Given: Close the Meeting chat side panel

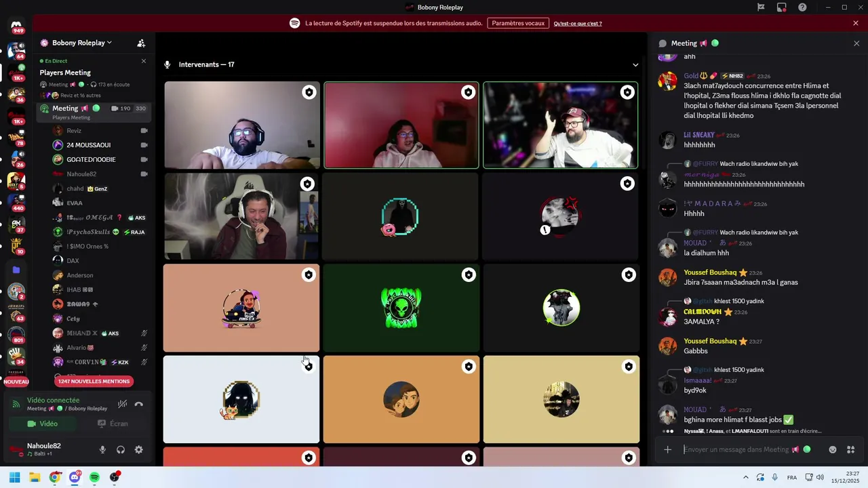Looking at the screenshot, I should tap(856, 43).
